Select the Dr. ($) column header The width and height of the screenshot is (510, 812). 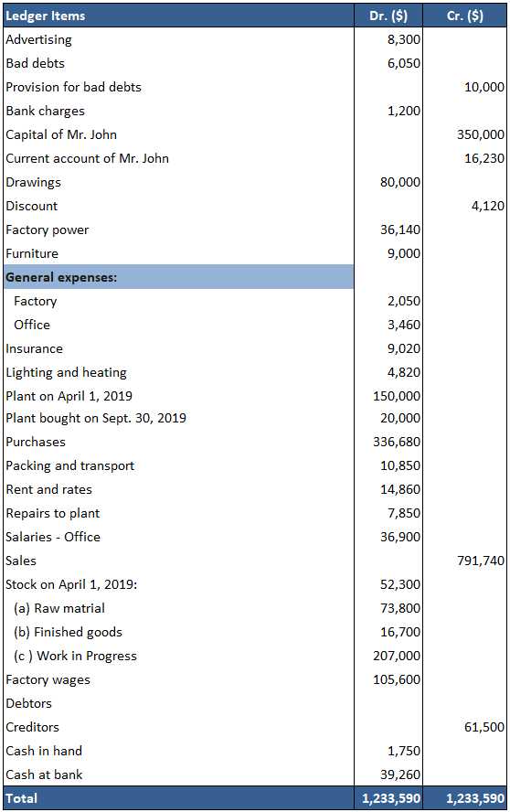point(388,16)
